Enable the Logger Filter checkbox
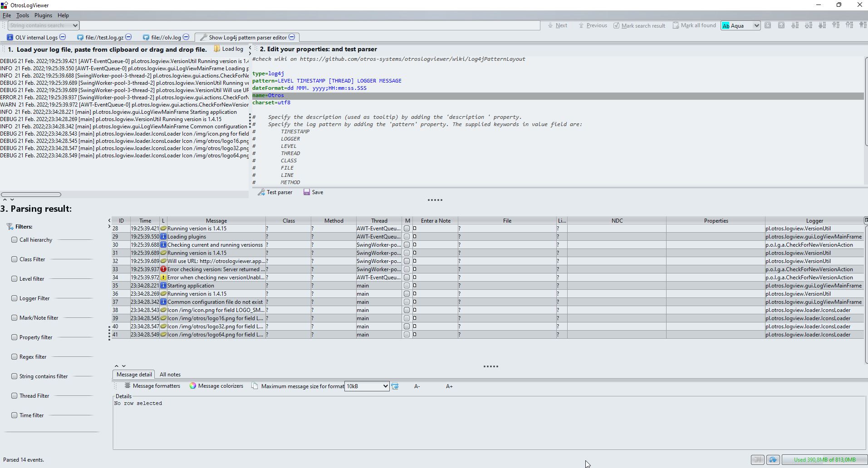The width and height of the screenshot is (868, 468). click(15, 298)
